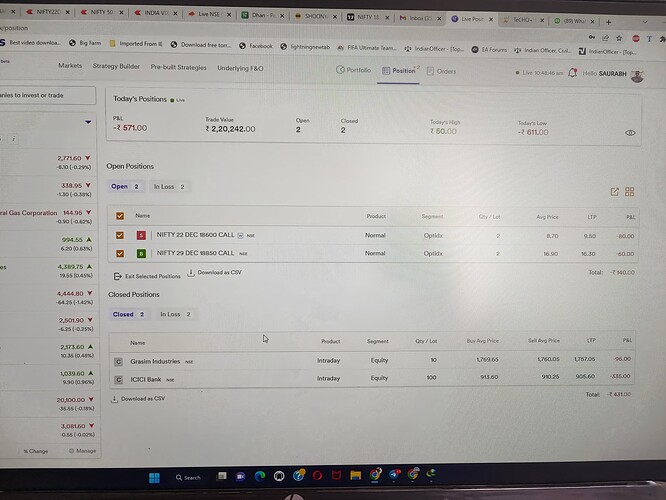
Task: Expand the watchlist dropdown arrow
Action: click(x=88, y=122)
